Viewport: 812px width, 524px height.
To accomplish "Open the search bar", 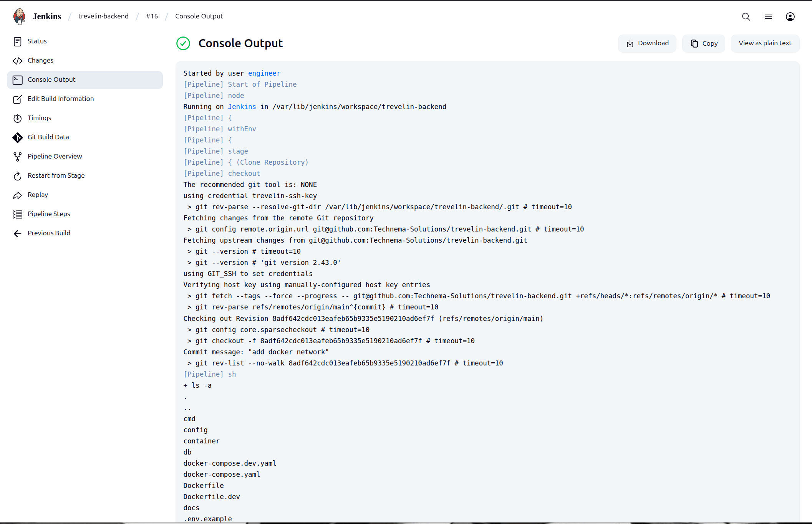I will 746,17.
